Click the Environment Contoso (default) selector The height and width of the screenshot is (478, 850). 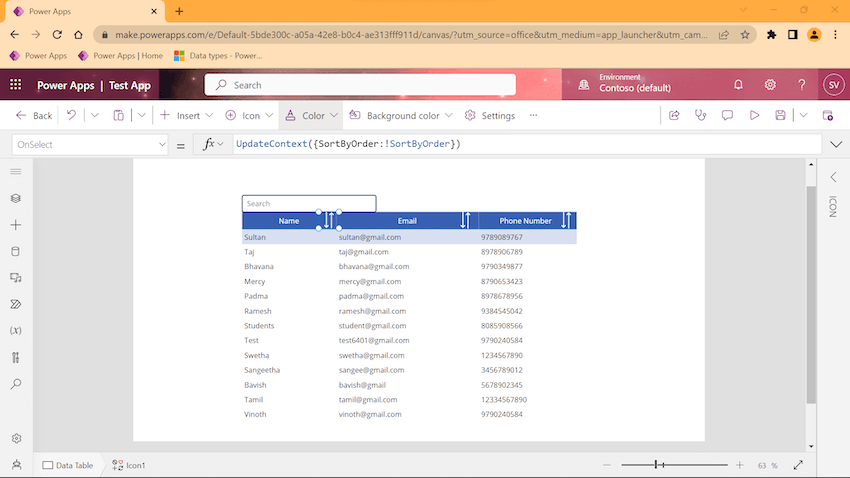624,85
